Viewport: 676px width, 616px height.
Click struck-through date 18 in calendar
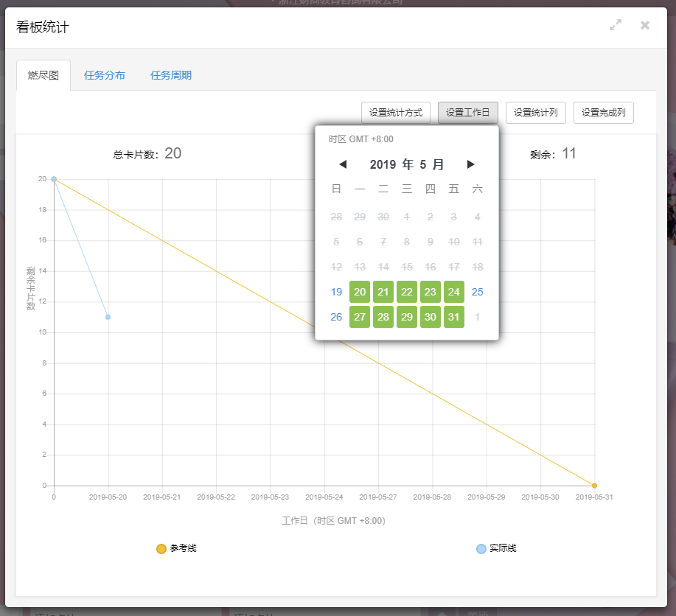pos(477,267)
